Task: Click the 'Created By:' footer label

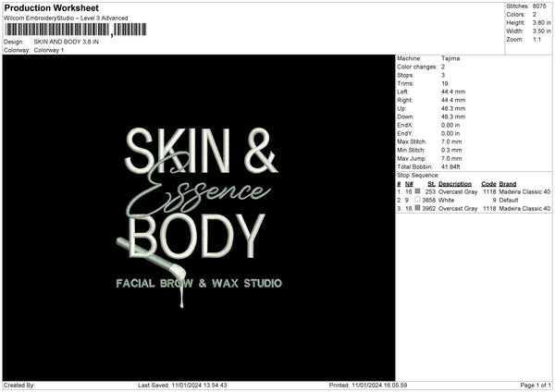Action: [19, 385]
